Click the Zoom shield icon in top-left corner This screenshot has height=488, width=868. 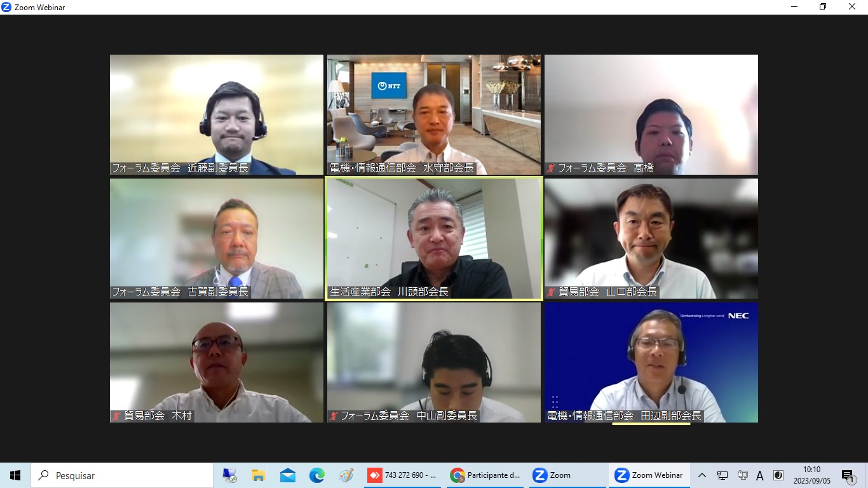point(6,7)
